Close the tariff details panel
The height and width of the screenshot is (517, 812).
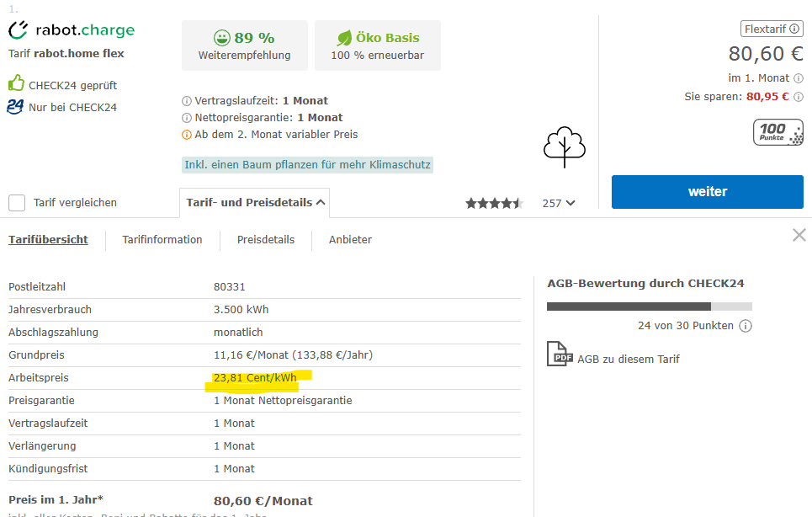point(799,235)
